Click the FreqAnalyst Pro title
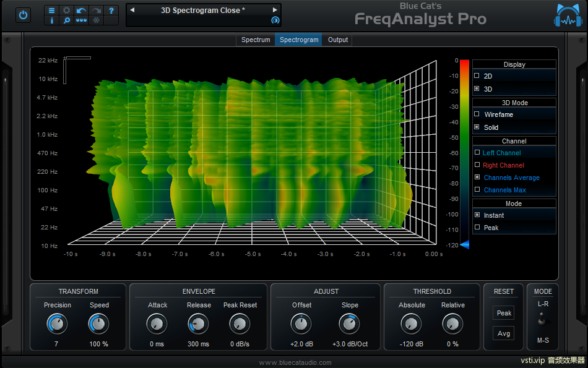Viewport: 588px width, 368px height. click(x=420, y=19)
